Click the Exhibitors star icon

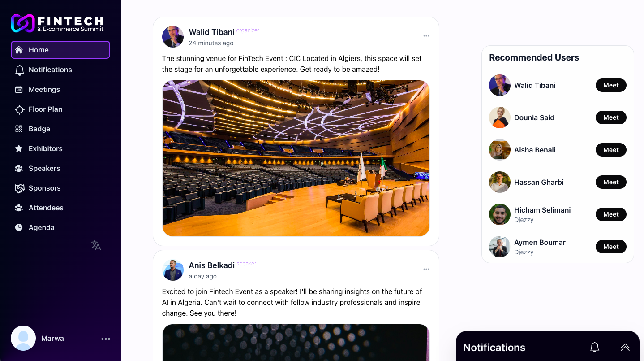(19, 148)
